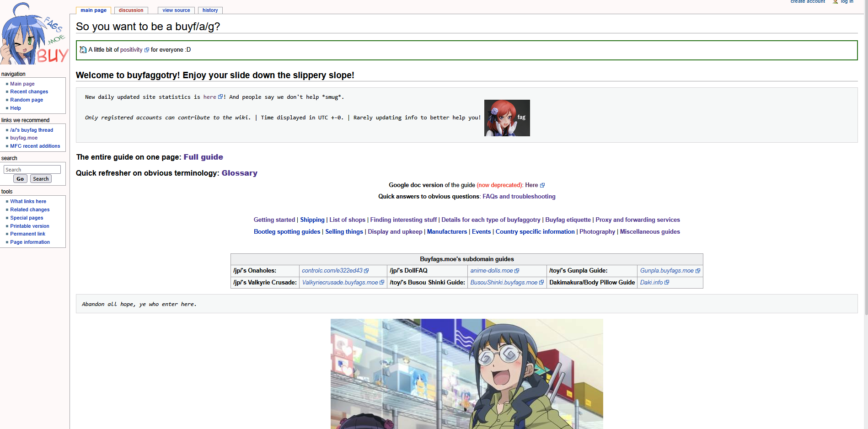
Task: Open the view source tab
Action: pos(176,11)
